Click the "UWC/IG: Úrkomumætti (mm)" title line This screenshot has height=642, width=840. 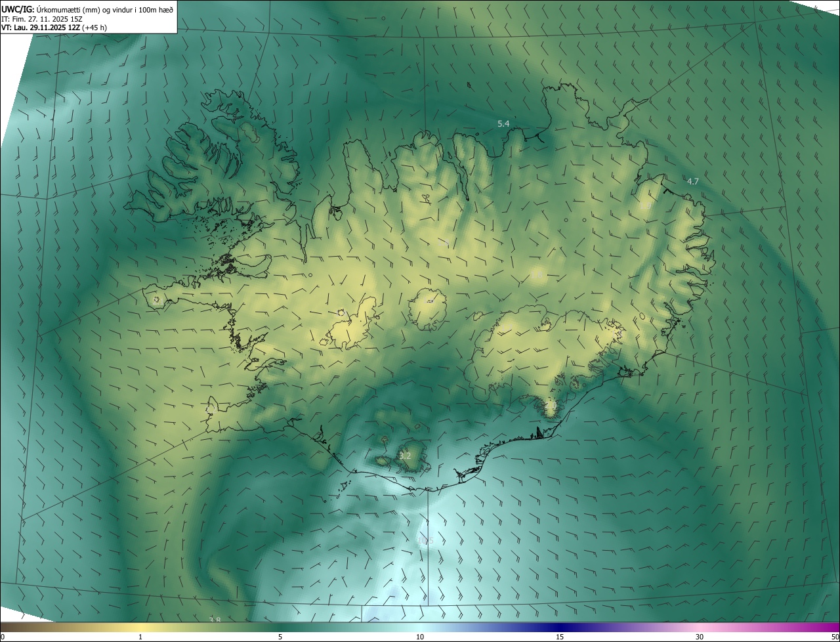(x=87, y=9)
